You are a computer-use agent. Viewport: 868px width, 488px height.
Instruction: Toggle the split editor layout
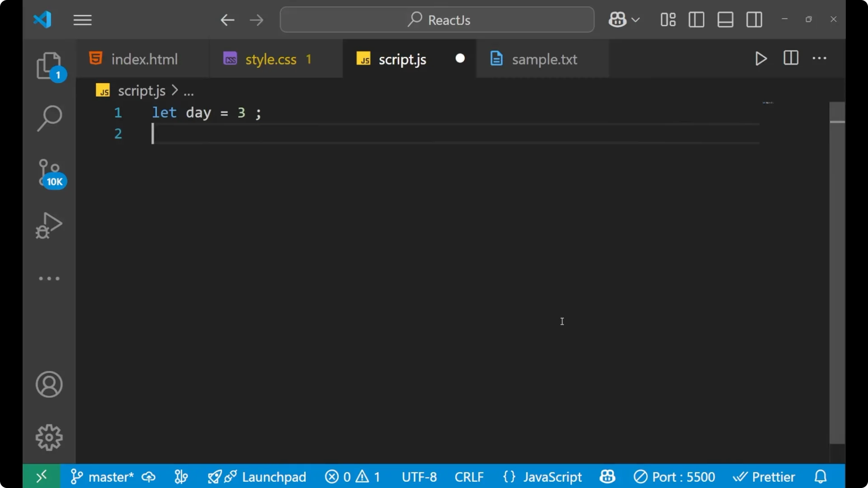pyautogui.click(x=791, y=58)
